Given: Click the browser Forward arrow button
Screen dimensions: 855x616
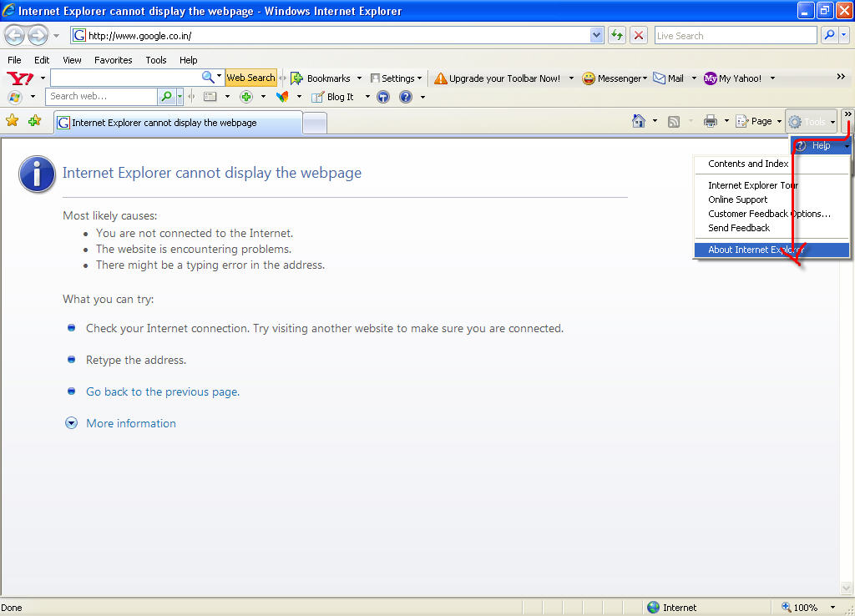Looking at the screenshot, I should point(38,36).
